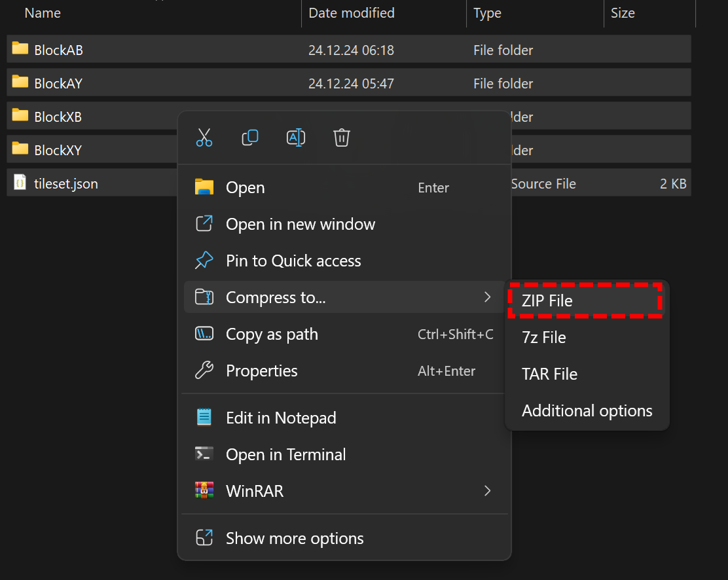Click the tileset.json file icon
Screen dimensions: 728x580
click(x=20, y=183)
